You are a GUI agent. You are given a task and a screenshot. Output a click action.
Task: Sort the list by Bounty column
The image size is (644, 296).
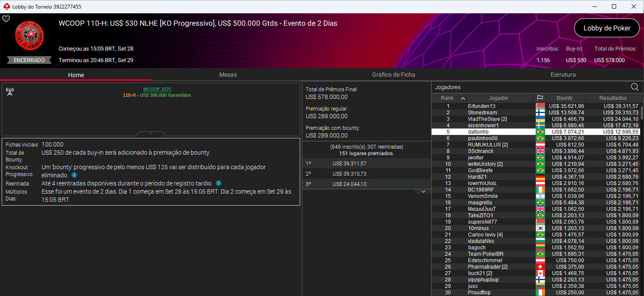564,98
